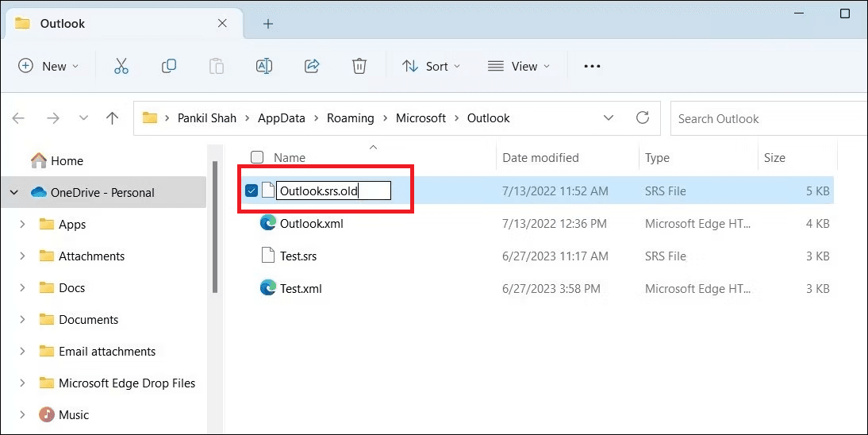
Task: Select the Attachments folder
Action: pyautogui.click(x=92, y=256)
